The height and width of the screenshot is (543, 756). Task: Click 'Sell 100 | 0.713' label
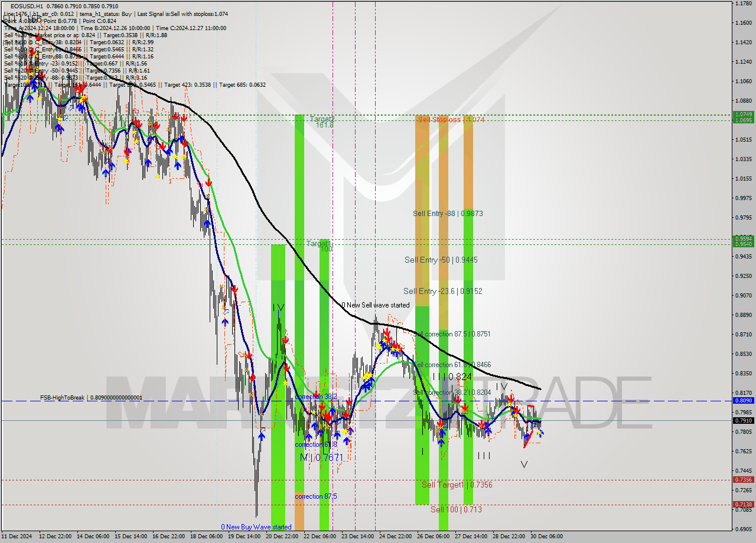(456, 509)
